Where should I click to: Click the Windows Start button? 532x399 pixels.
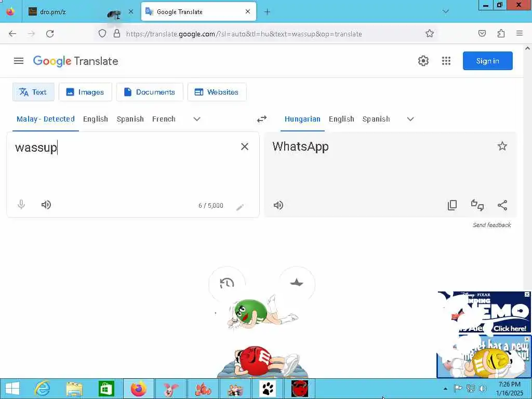[12, 389]
